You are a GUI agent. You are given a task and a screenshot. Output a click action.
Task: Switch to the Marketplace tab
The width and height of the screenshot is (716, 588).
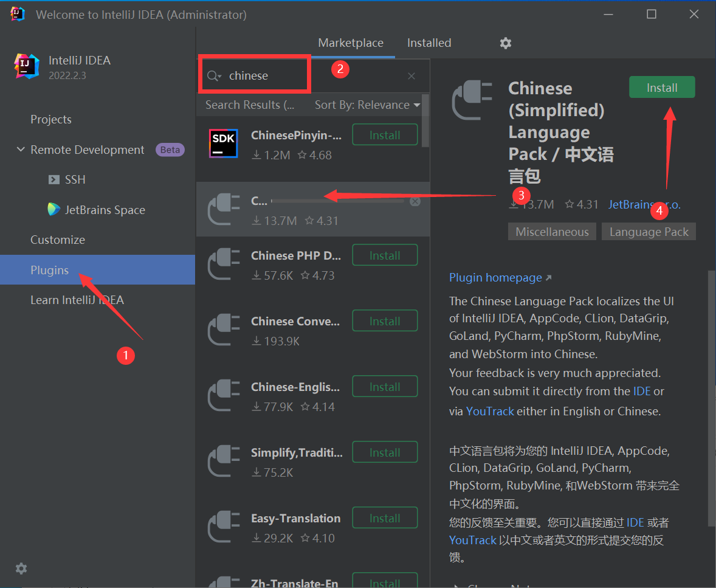(351, 43)
